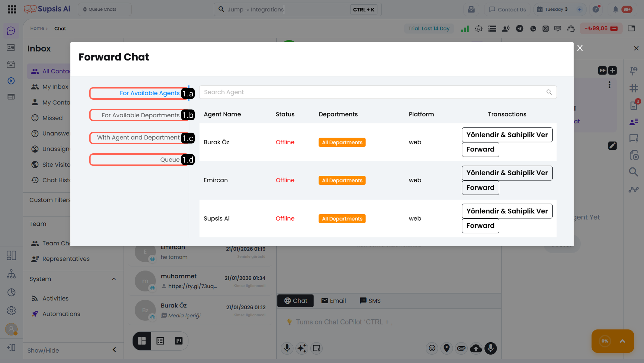
Task: Click the magnifier icon in Search Agent
Action: [549, 92]
